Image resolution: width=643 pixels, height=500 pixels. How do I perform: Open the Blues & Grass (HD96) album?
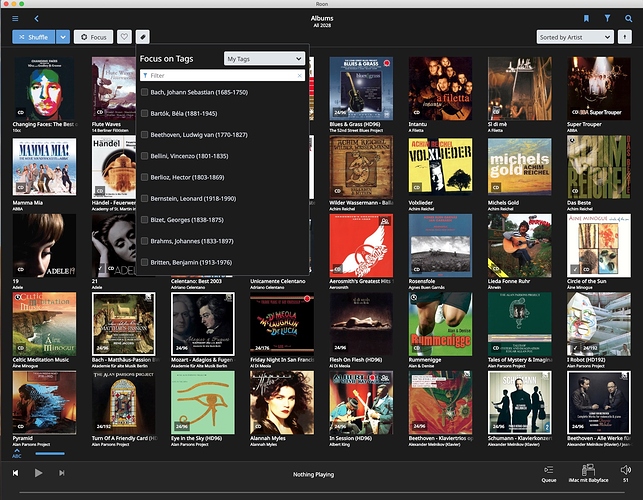(361, 89)
